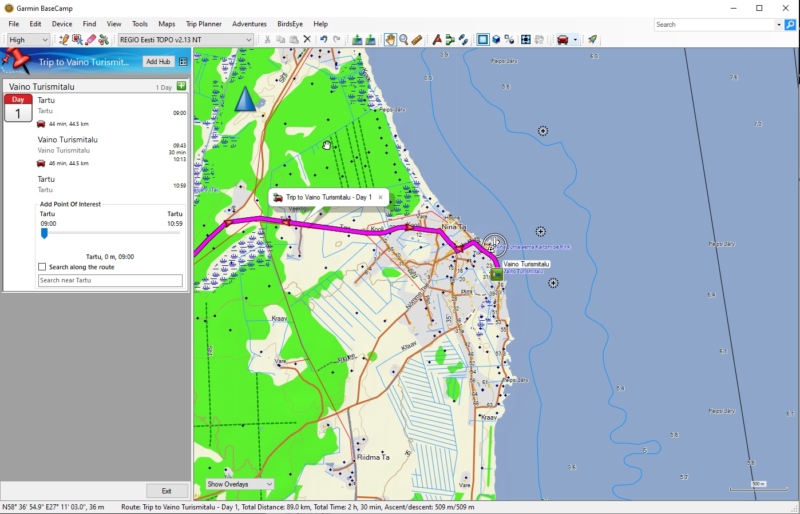800x514 pixels.
Task: Open activity profile dropdown arrow
Action: click(575, 40)
